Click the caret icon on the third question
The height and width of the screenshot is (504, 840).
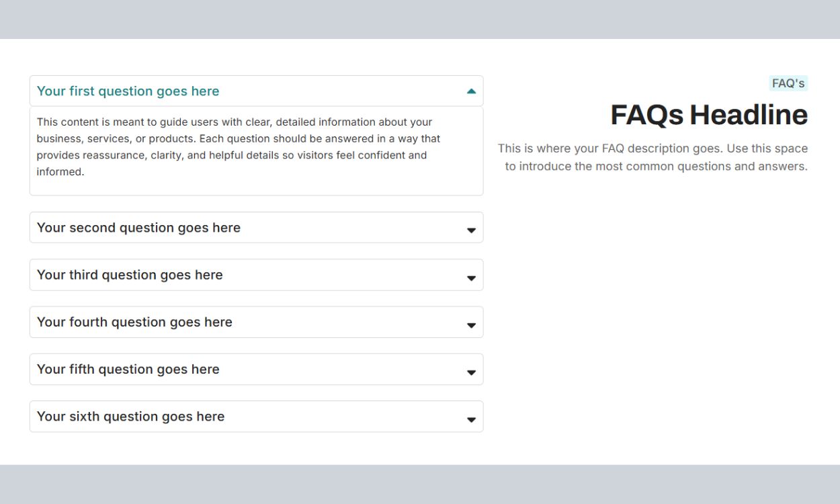[x=471, y=278]
